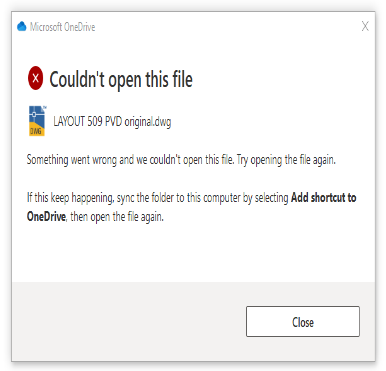
Task: Click the red error X icon
Action: (x=35, y=78)
